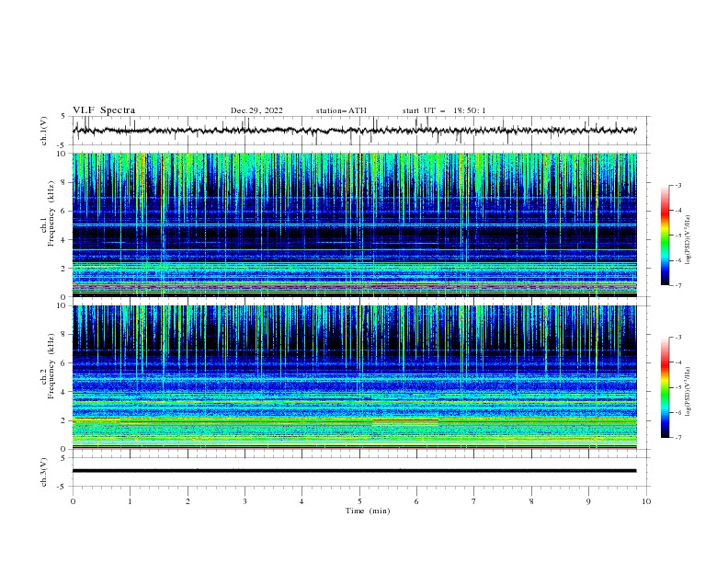Select the "Time (min)" axis label
The image size is (728, 563).
click(368, 511)
